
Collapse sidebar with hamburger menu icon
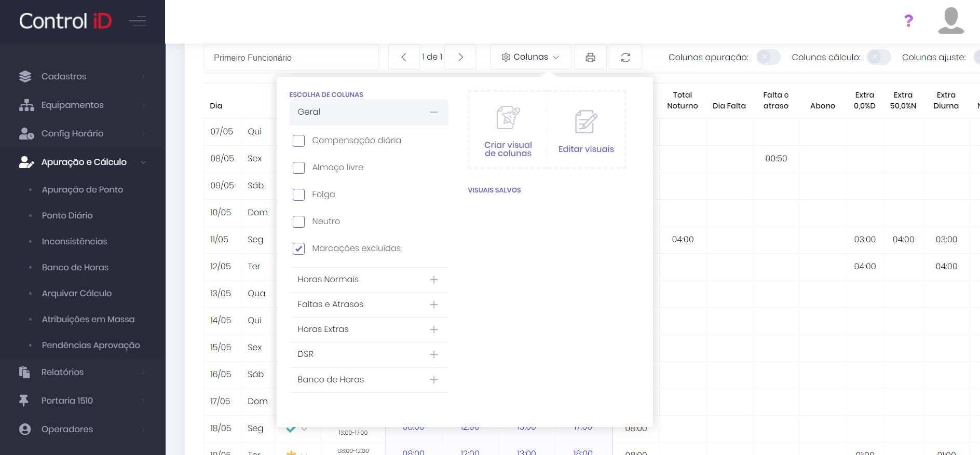(x=138, y=21)
